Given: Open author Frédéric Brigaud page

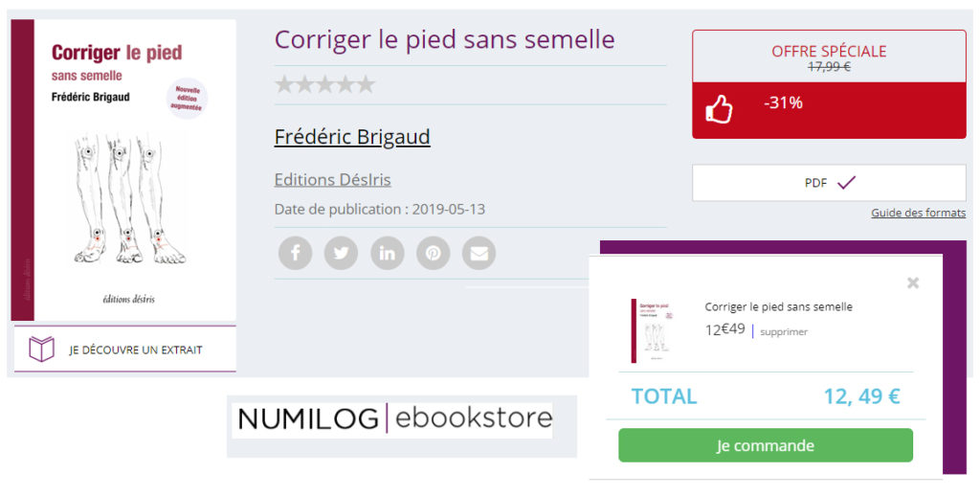Looking at the screenshot, I should click(352, 136).
